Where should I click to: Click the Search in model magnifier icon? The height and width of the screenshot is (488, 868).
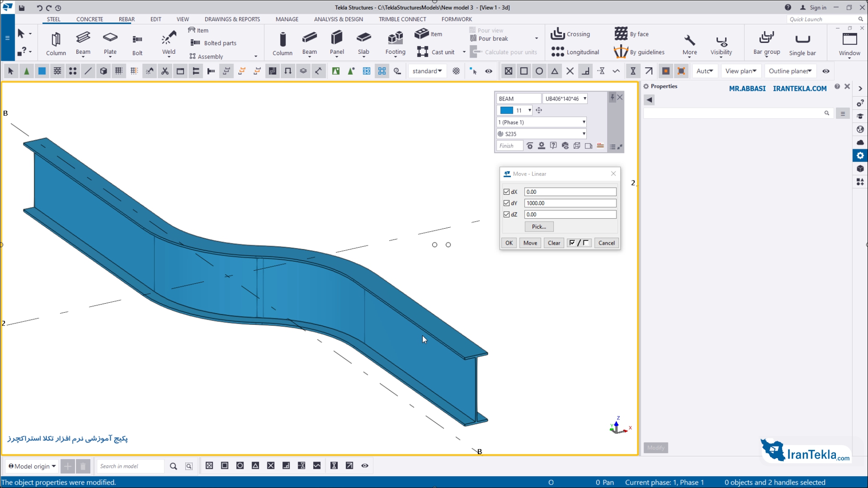[x=174, y=466]
